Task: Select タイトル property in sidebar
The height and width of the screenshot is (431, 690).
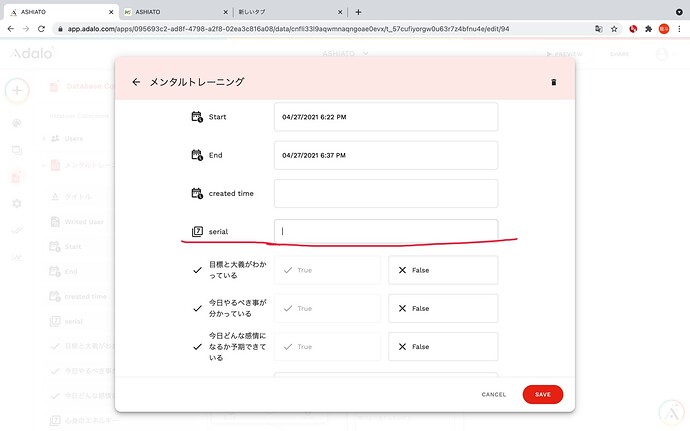Action: point(78,196)
